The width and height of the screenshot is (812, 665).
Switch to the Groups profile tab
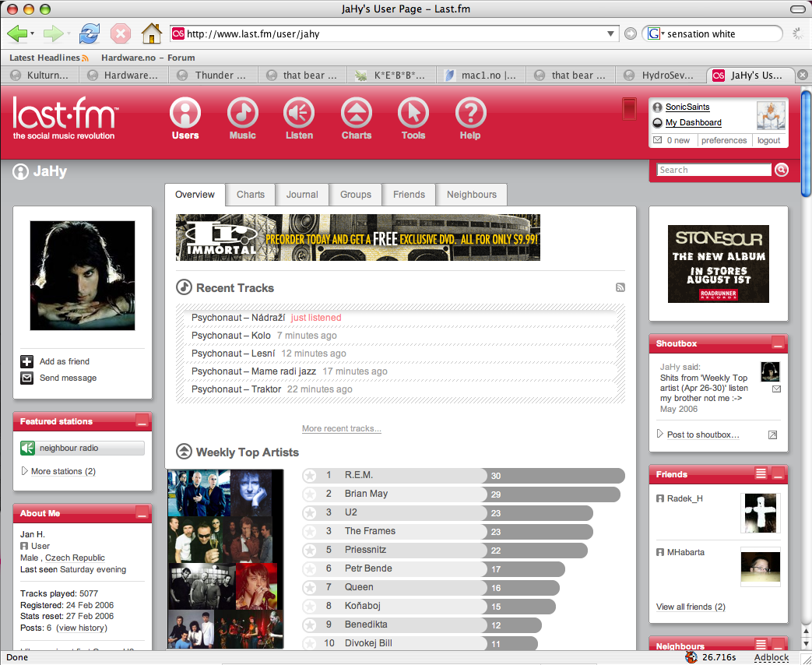click(x=355, y=195)
